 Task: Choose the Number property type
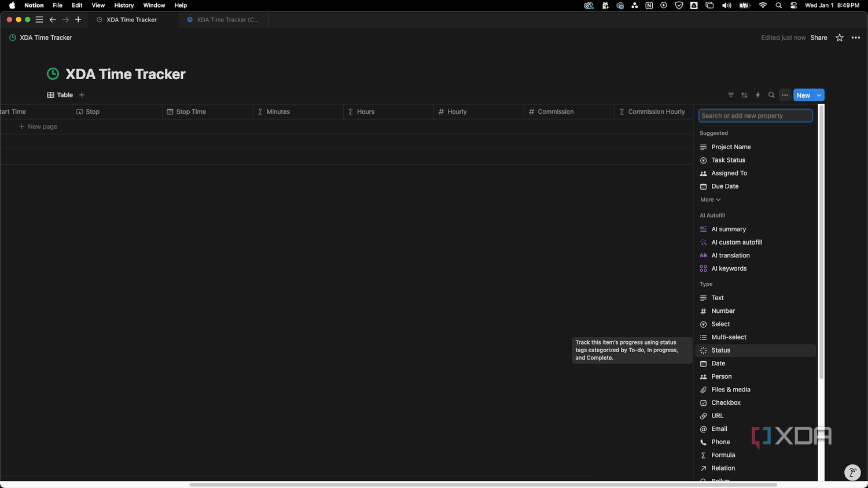click(x=755, y=311)
